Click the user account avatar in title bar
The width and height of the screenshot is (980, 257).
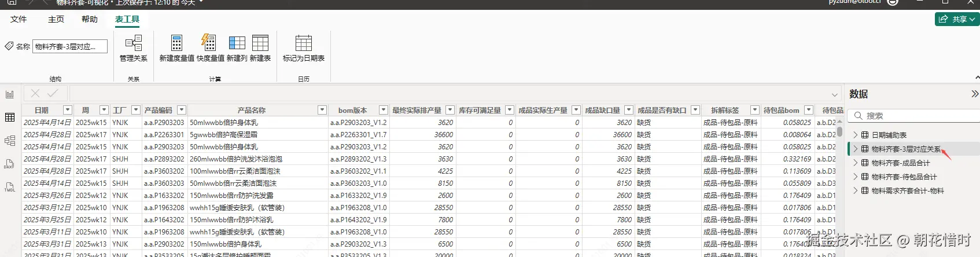pyautogui.click(x=893, y=2)
